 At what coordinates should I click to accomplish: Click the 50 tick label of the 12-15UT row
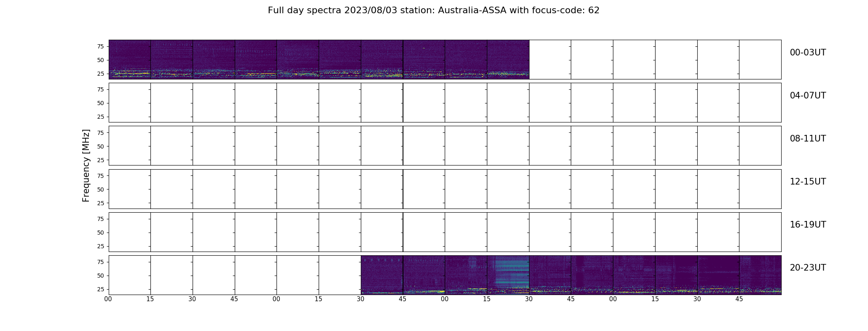pos(100,189)
